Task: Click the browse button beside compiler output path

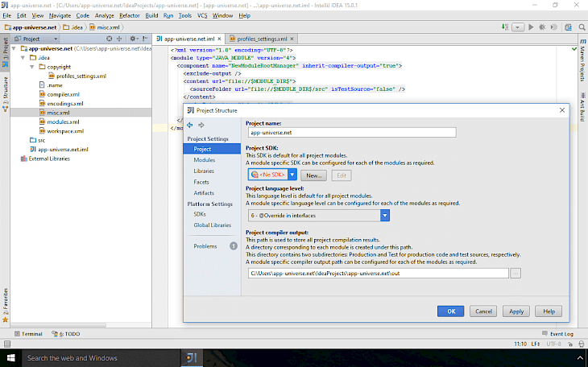Action: [516, 274]
